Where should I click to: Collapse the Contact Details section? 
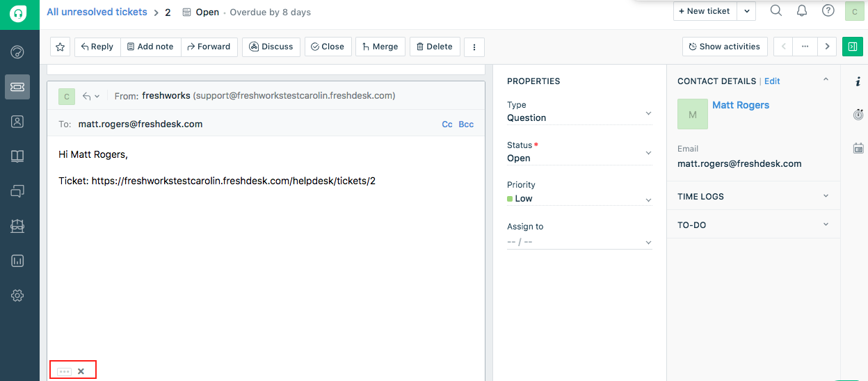coord(826,80)
